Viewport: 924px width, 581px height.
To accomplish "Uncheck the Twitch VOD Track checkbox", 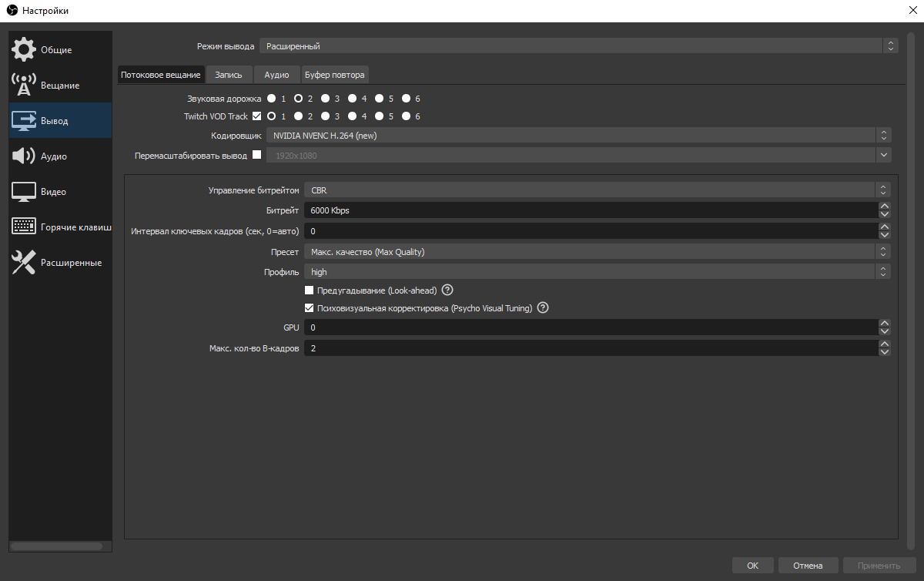I will tap(257, 116).
